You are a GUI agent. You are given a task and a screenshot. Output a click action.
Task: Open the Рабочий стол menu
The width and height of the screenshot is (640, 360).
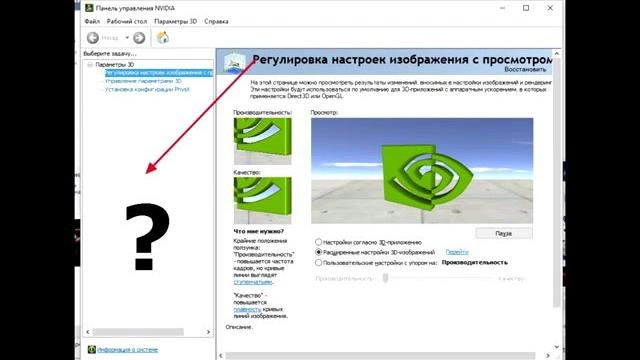pyautogui.click(x=127, y=21)
